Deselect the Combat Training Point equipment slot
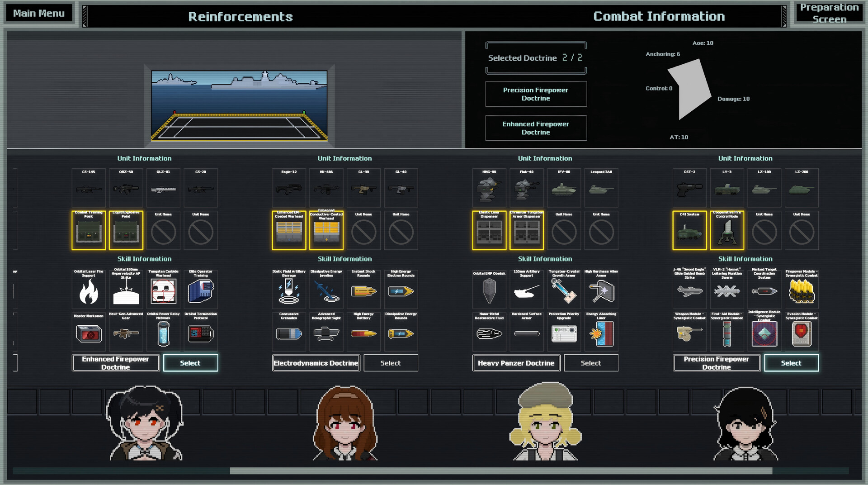Screen dimensions: 868x485 pyautogui.click(x=89, y=231)
